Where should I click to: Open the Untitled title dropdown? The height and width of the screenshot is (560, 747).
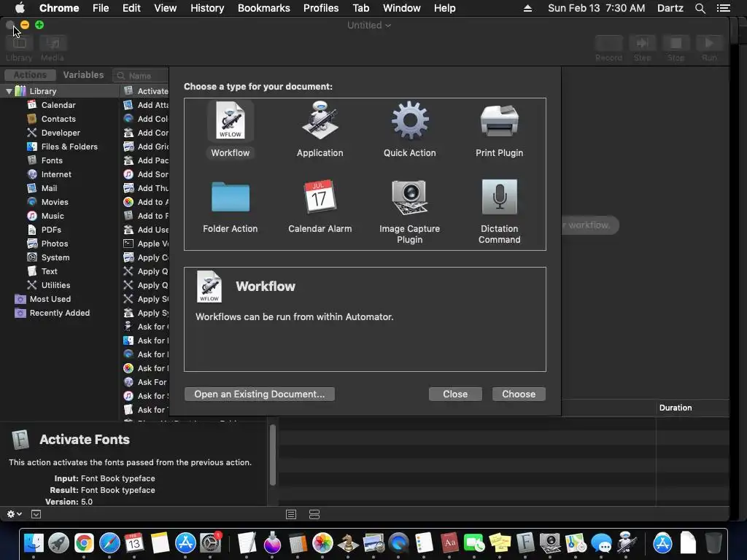click(368, 26)
